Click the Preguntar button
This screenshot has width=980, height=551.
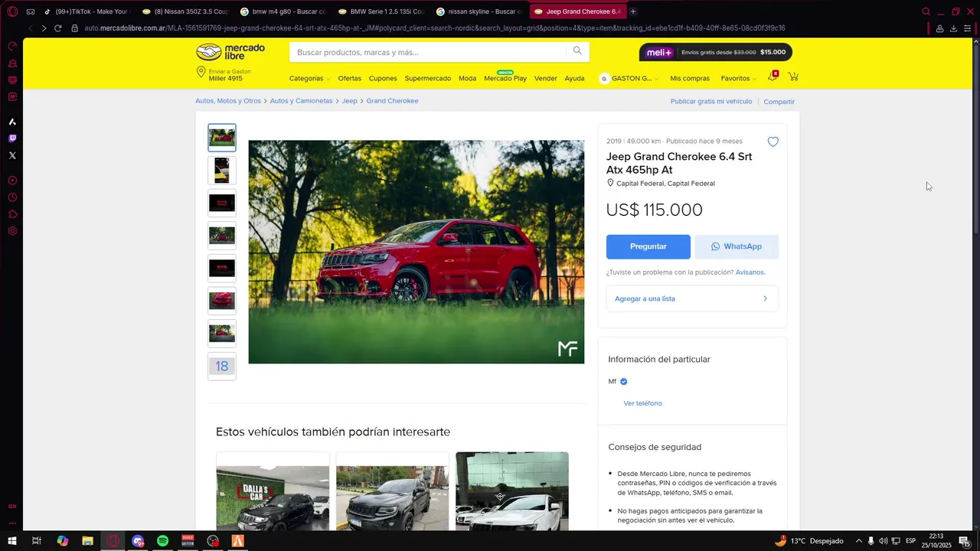(648, 246)
